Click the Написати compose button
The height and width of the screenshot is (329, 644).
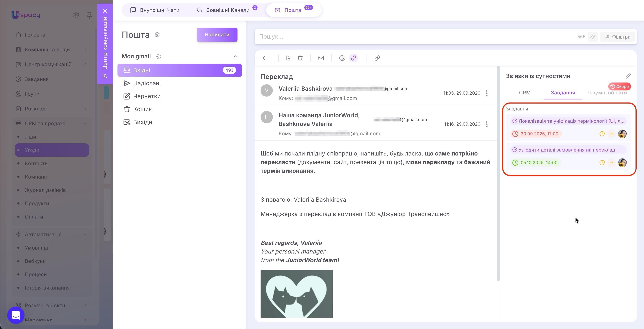click(217, 35)
